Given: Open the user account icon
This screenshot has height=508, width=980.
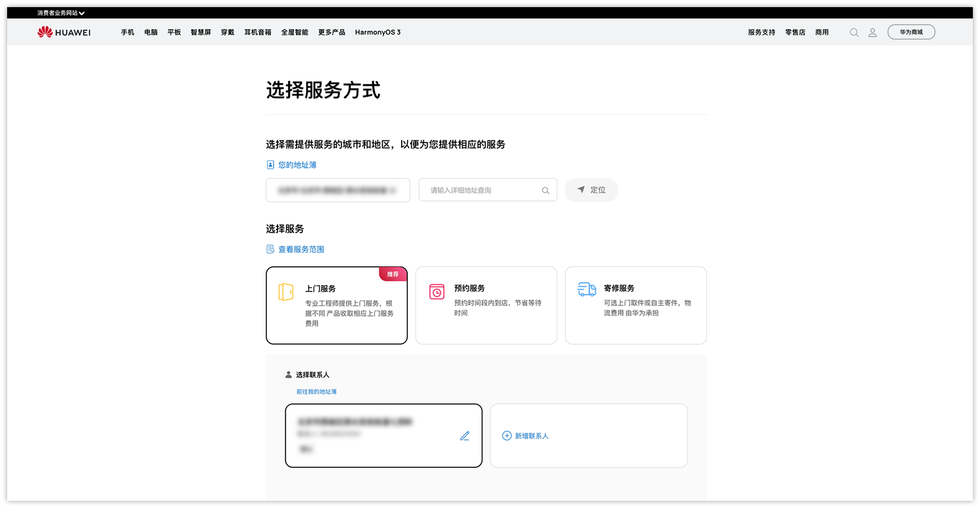Looking at the screenshot, I should coord(872,33).
